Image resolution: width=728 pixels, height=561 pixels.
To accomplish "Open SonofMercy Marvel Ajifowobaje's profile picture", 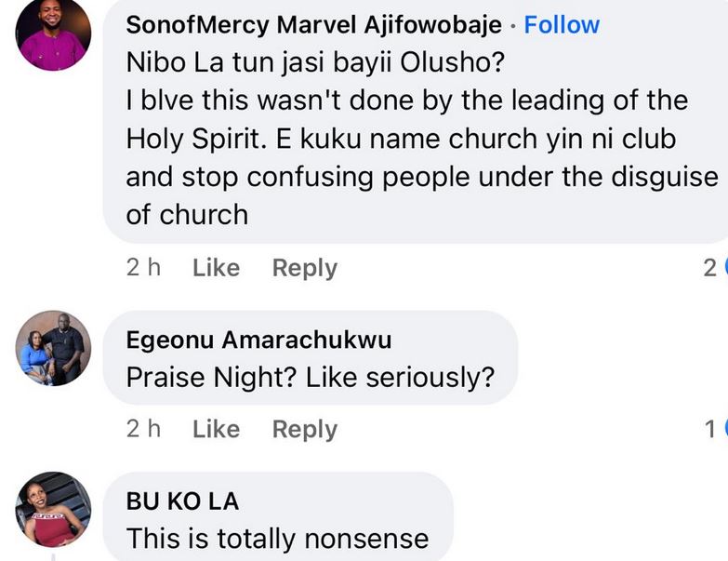I will 54,33.
